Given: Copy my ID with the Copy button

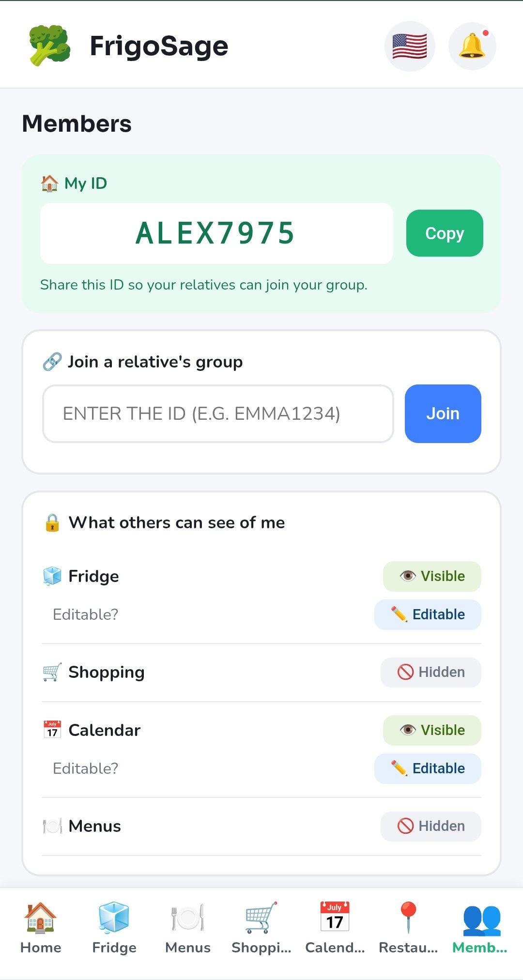Looking at the screenshot, I should [445, 233].
